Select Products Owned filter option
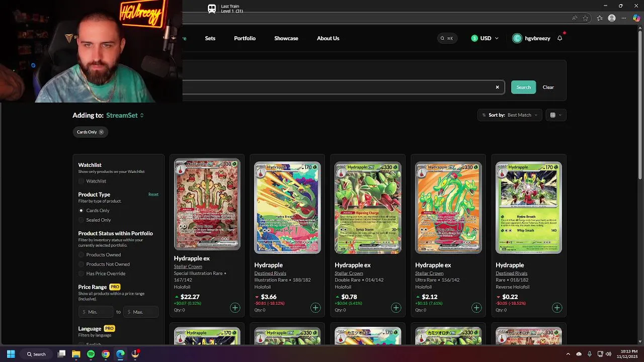 coord(81,255)
